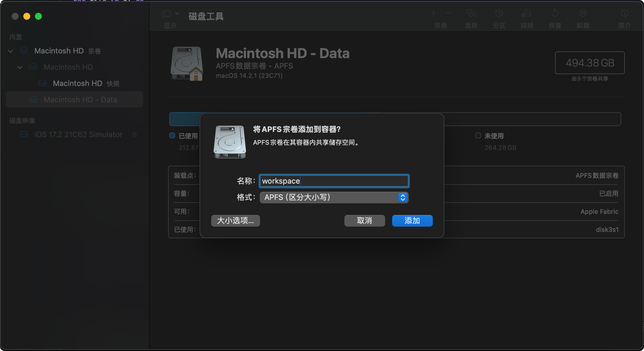This screenshot has height=351, width=644.
Task: Click the hard drive icon in dialog
Action: click(230, 142)
